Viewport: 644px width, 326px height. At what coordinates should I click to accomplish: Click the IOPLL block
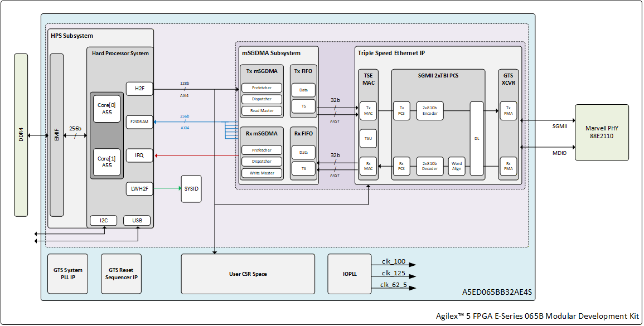click(x=350, y=274)
